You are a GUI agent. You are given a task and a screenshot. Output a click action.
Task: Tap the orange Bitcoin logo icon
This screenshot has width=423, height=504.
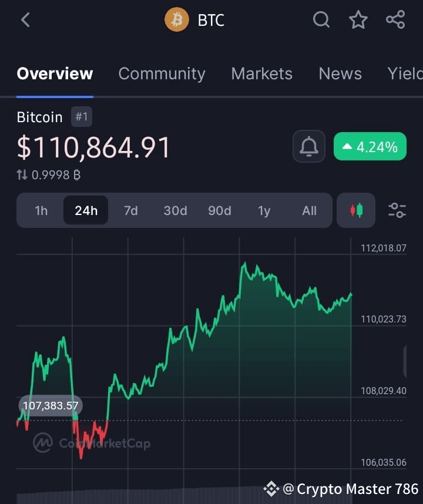point(176,20)
